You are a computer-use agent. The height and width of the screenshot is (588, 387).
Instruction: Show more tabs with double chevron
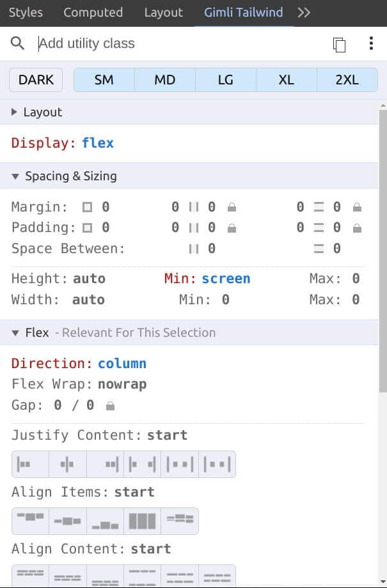pos(304,12)
